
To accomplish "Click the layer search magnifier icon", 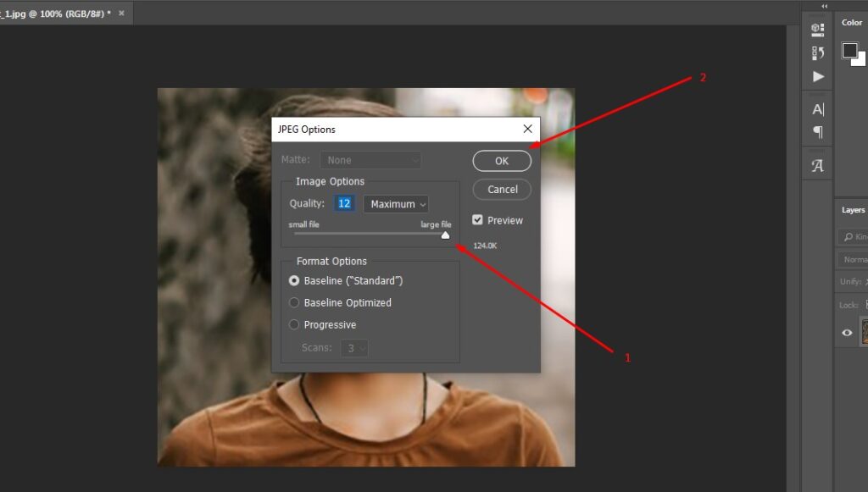I will tap(848, 237).
